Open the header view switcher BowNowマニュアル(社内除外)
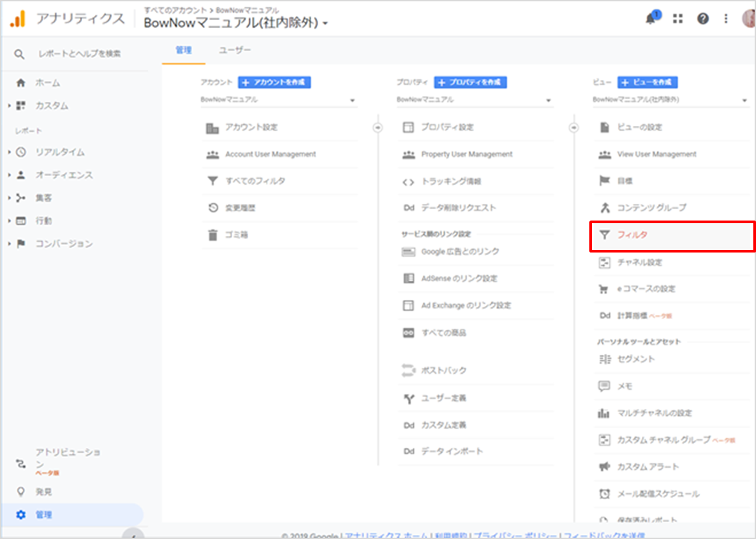Viewport: 756px width, 539px height. coord(236,23)
